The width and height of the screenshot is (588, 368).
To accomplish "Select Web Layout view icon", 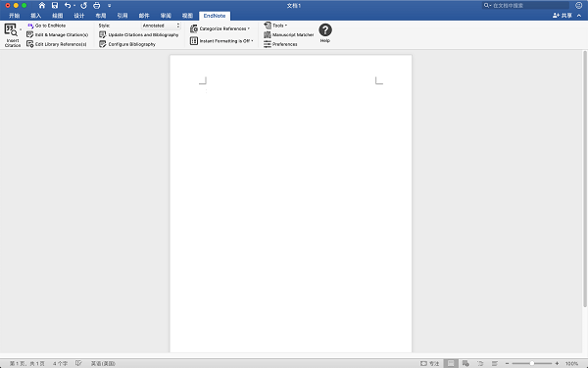I will tap(465, 363).
